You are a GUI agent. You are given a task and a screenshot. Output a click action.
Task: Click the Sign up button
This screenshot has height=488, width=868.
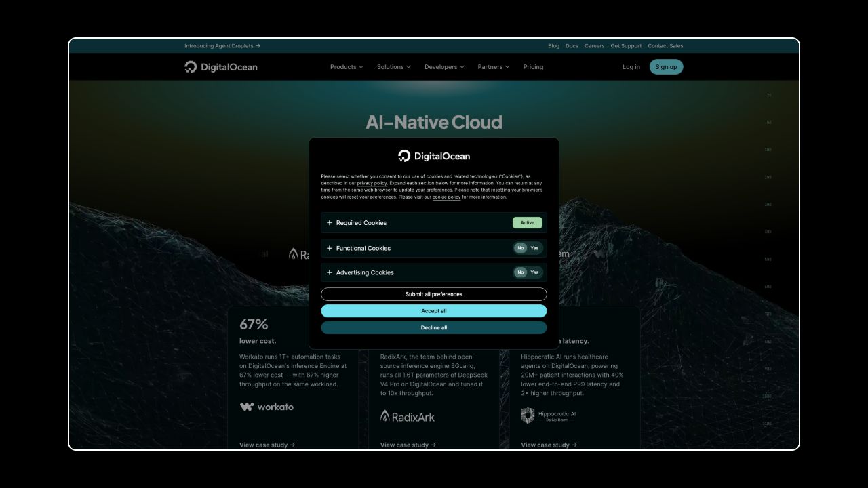[x=666, y=67]
